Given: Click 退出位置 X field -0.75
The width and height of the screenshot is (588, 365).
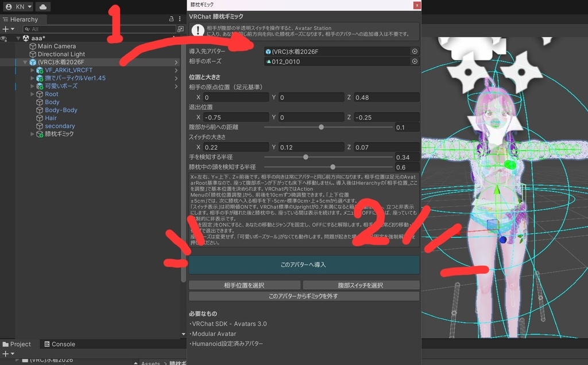Looking at the screenshot, I should [x=236, y=117].
